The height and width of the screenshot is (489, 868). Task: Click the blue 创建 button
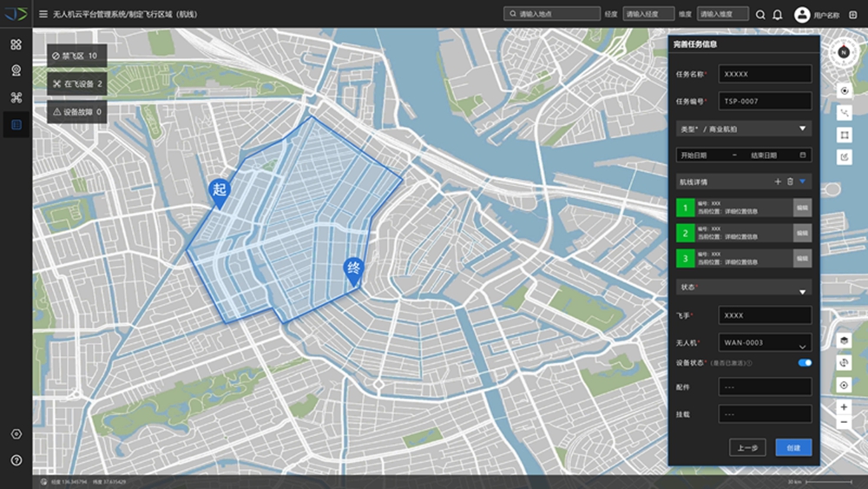793,448
